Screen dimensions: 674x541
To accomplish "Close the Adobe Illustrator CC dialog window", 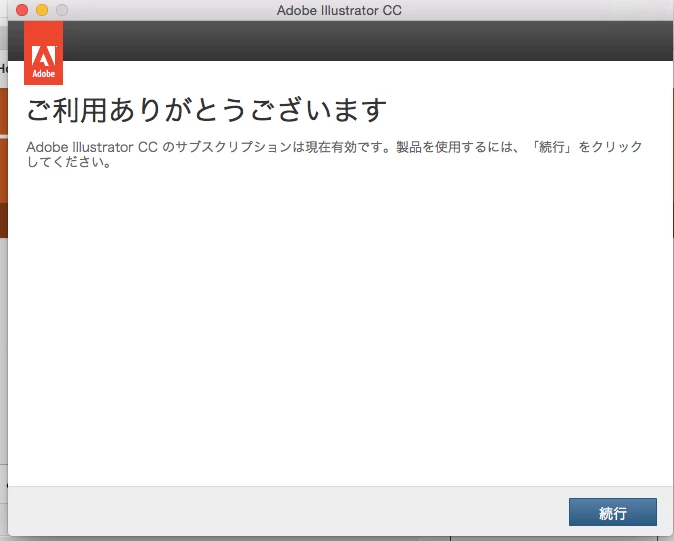I will point(22,10).
